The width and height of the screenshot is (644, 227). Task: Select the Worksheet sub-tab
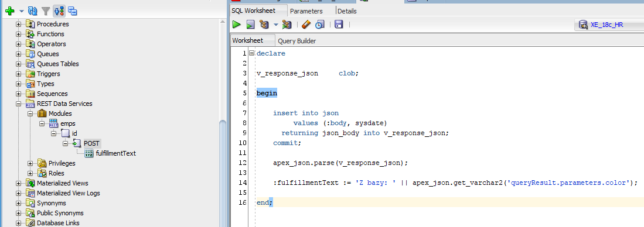(x=248, y=40)
